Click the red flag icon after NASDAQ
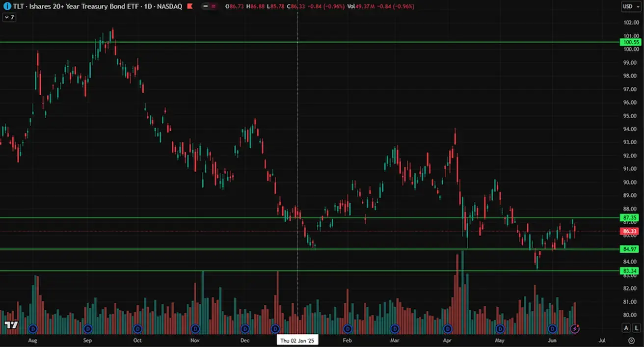This screenshot has height=347, width=644. coord(189,6)
